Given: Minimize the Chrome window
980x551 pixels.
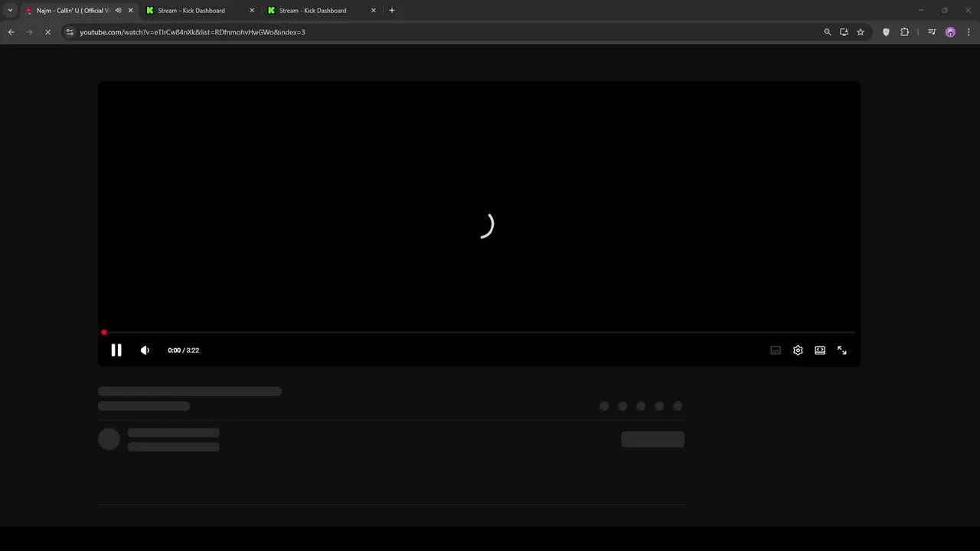Looking at the screenshot, I should point(921,11).
